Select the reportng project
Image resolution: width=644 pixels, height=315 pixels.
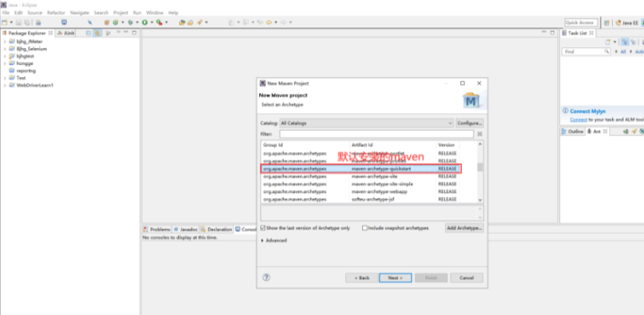(x=24, y=71)
